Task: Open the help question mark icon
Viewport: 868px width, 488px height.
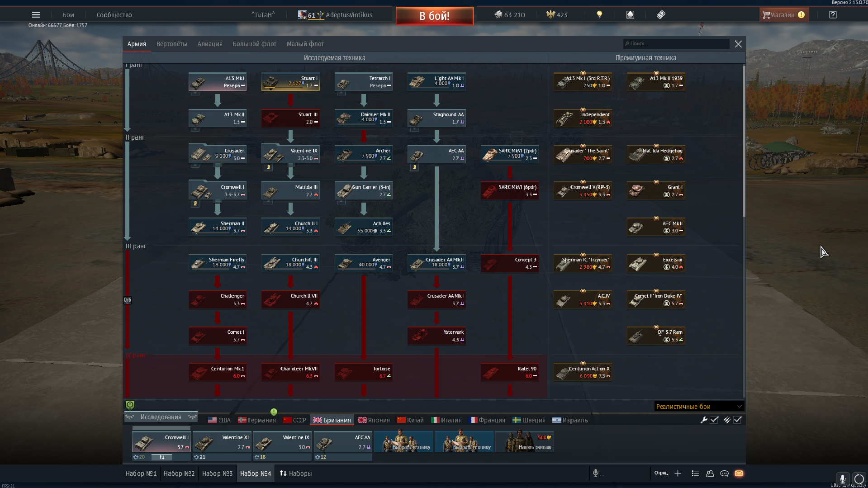Action: pyautogui.click(x=833, y=15)
